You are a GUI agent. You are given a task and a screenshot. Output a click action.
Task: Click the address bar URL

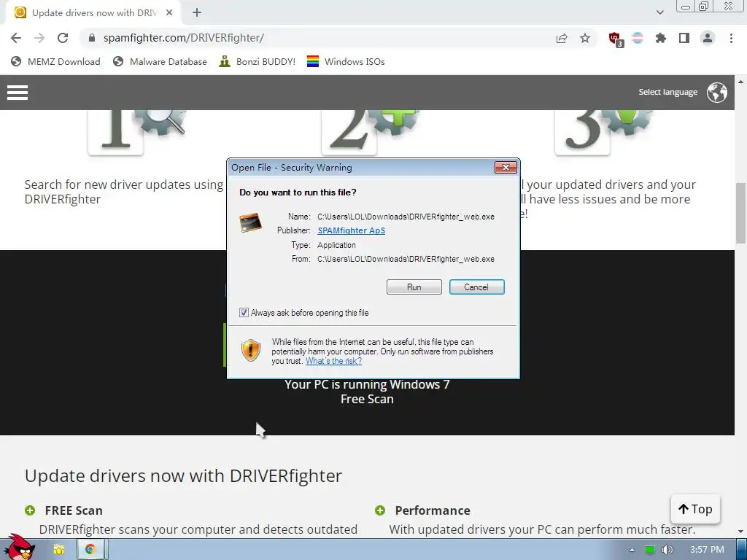click(183, 38)
